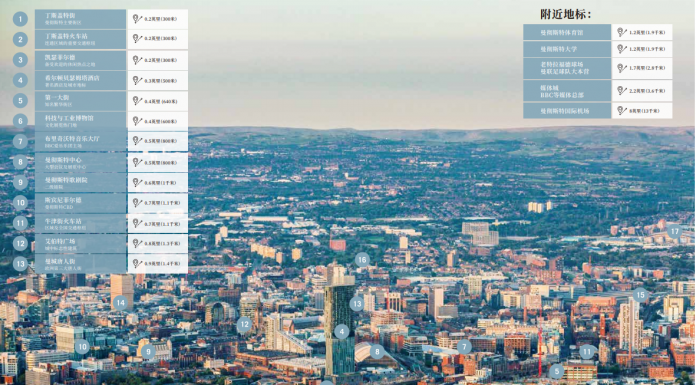Click the pin icon in the 牛津街火车站 row
This screenshot has height=385, width=696.
[x=137, y=223]
